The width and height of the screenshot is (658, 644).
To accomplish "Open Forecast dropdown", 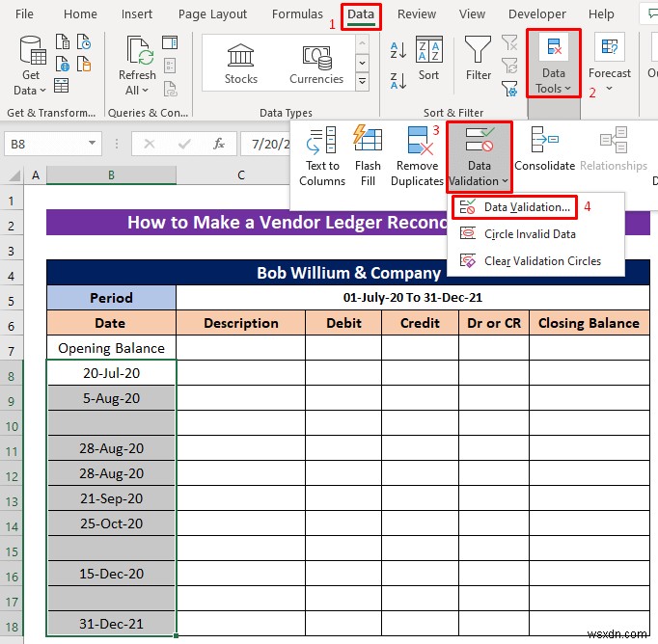I will [610, 64].
